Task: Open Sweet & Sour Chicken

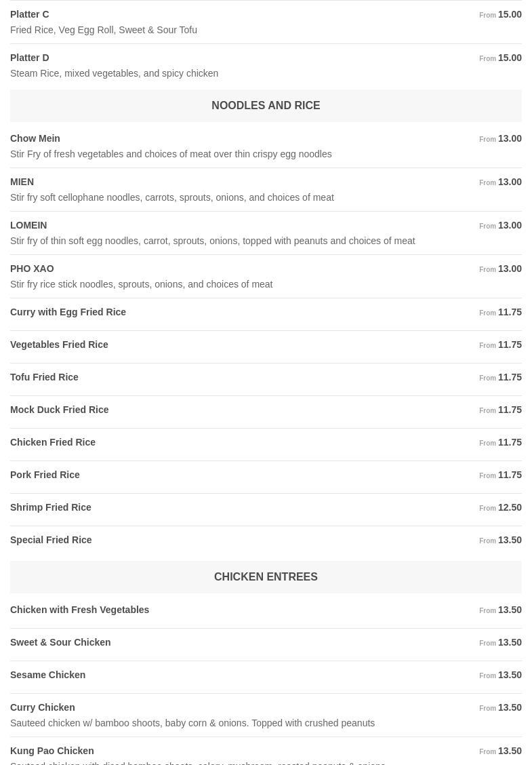Action: click(60, 642)
